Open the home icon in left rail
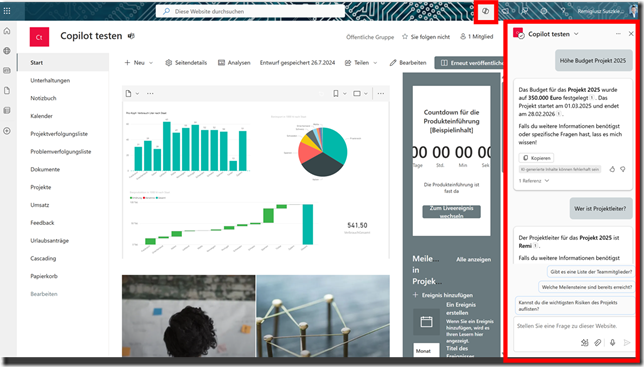Image resolution: width=644 pixels, height=367 pixels. [7, 31]
